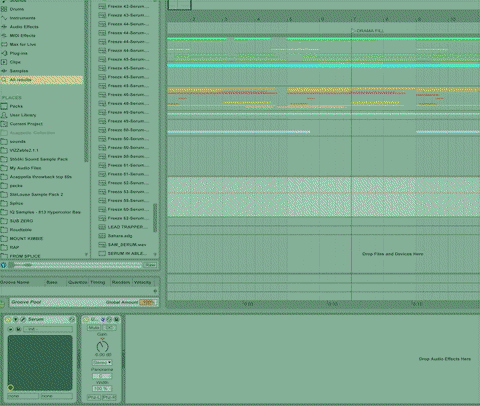480x406 pixels.
Task: Click the Places list scroll-down arrow
Action: [86, 254]
